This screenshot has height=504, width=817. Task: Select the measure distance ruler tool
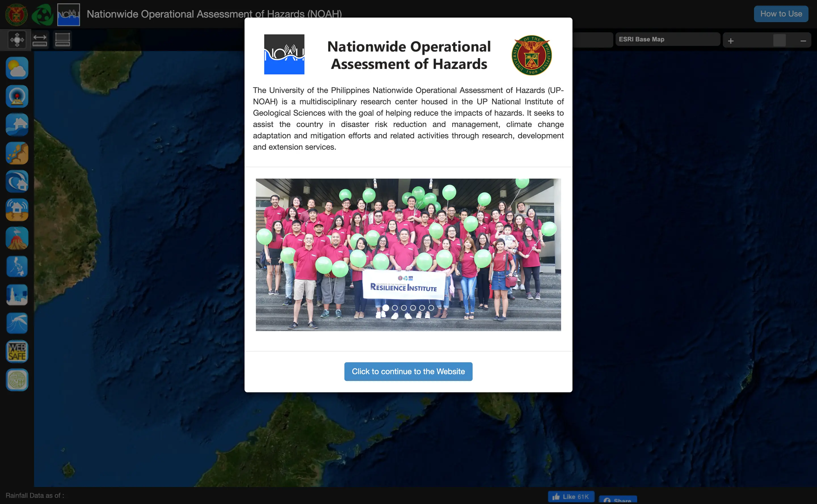[40, 40]
